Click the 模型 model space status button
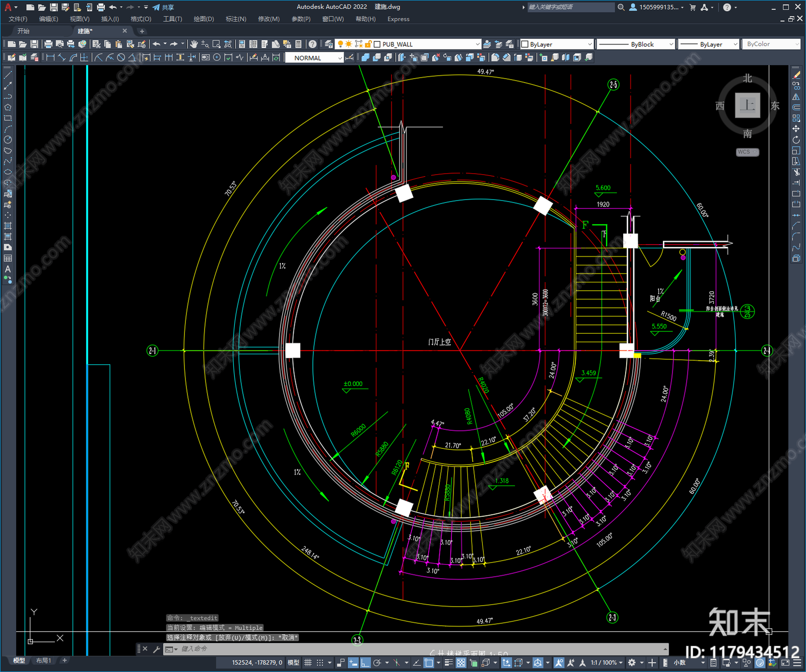Screen dimensions: 806x672 293,663
